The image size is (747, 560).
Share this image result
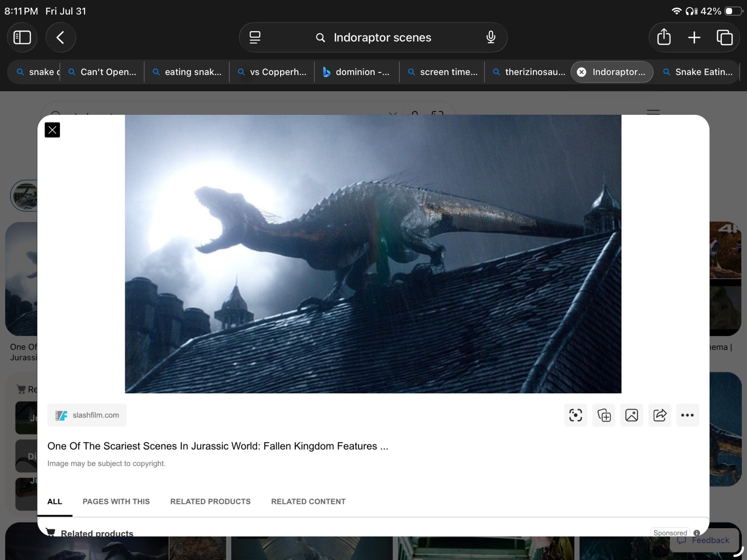tap(660, 415)
